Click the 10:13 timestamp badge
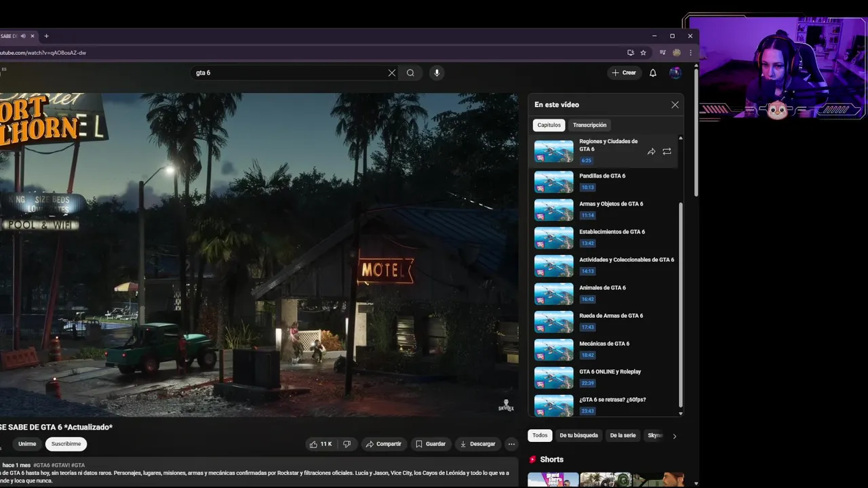This screenshot has width=868, height=488. 587,188
